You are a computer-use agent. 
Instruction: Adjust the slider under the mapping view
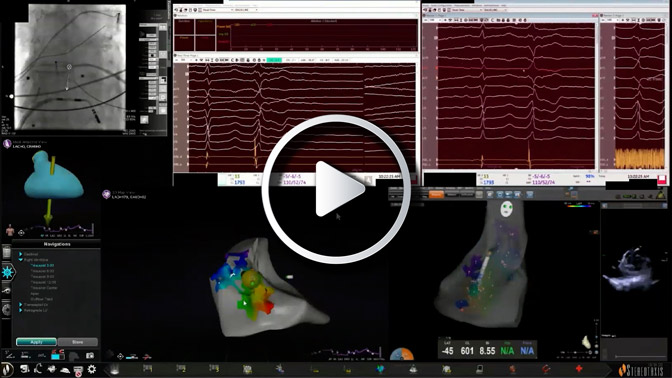[576, 352]
